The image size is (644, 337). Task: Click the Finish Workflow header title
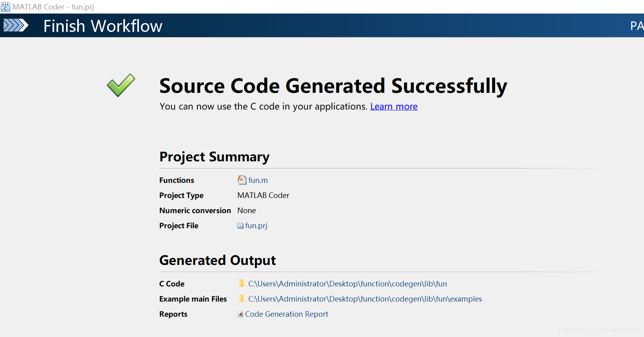[103, 26]
